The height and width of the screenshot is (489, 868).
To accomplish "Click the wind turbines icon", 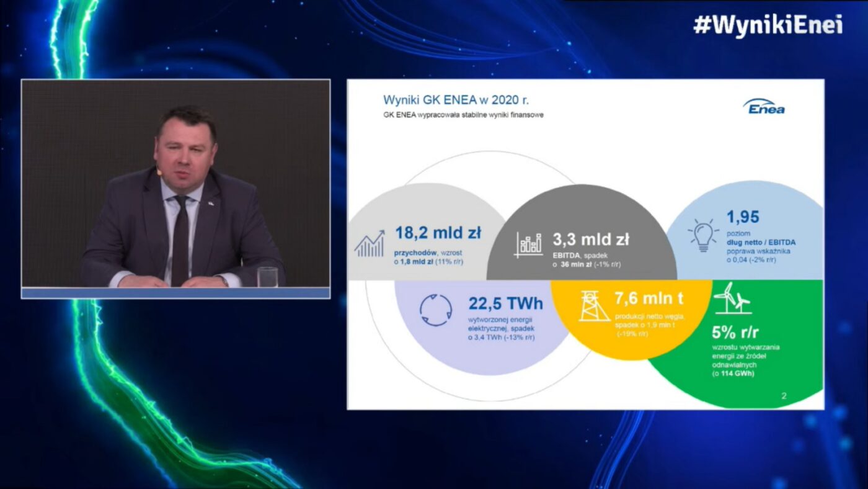I will pos(732,298).
